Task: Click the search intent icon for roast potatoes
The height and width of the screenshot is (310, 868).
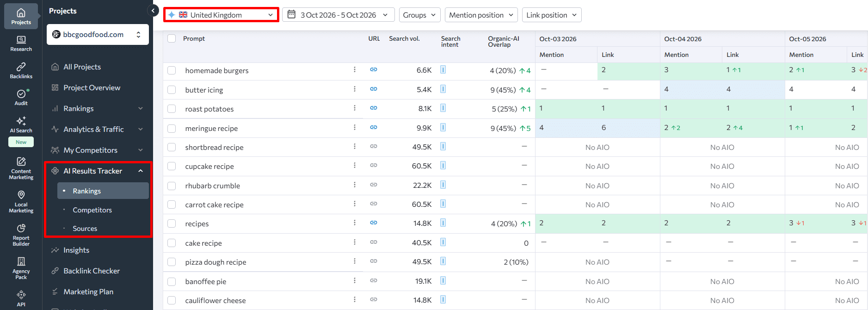Action: pyautogui.click(x=443, y=108)
